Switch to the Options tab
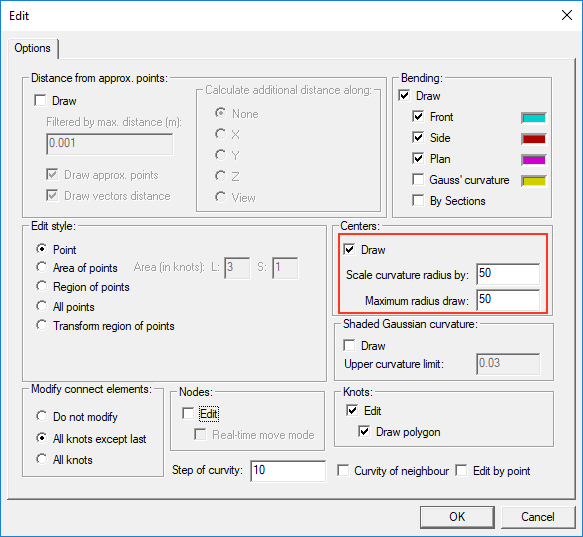 pos(32,48)
